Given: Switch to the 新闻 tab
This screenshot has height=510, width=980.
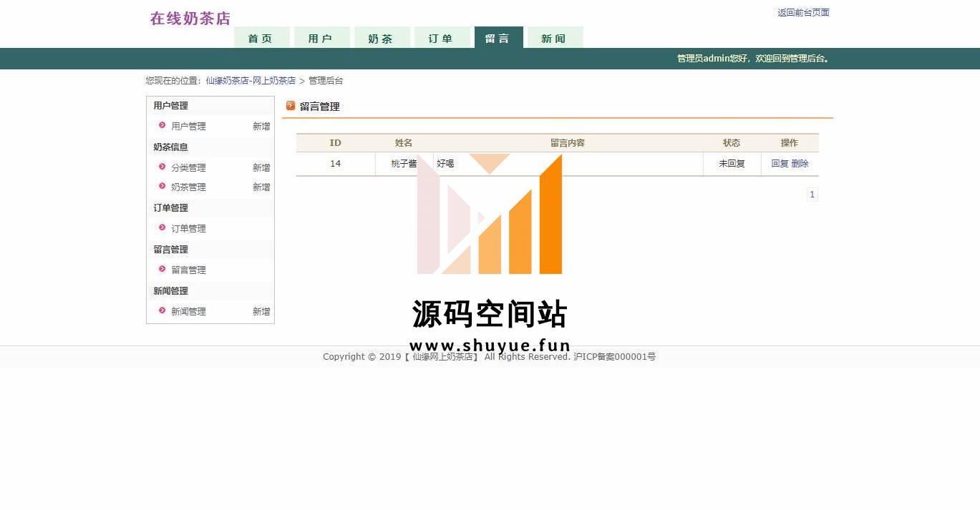Looking at the screenshot, I should 555,38.
